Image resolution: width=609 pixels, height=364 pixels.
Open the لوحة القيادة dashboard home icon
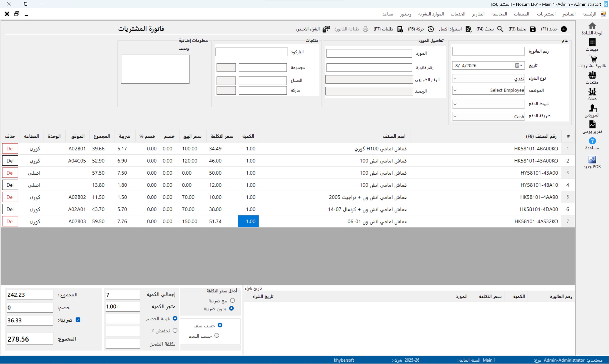(x=592, y=26)
